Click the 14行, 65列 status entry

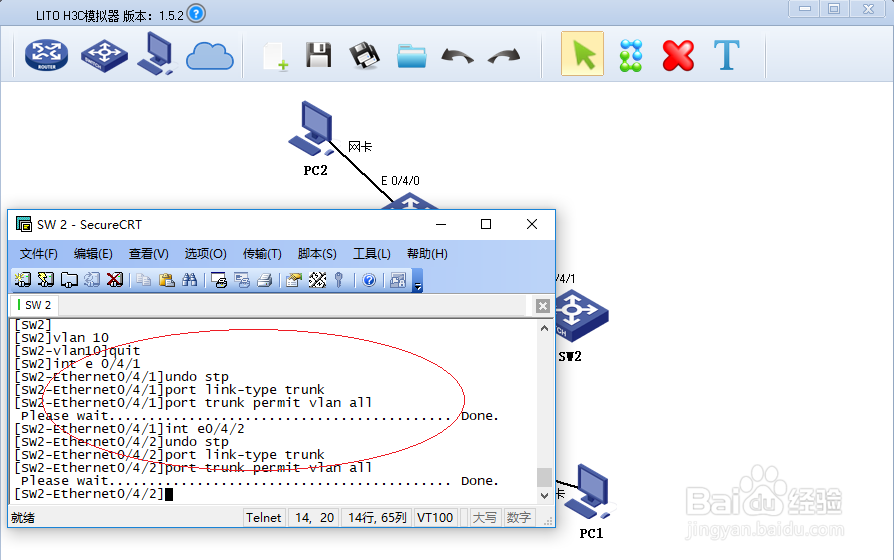click(x=377, y=517)
